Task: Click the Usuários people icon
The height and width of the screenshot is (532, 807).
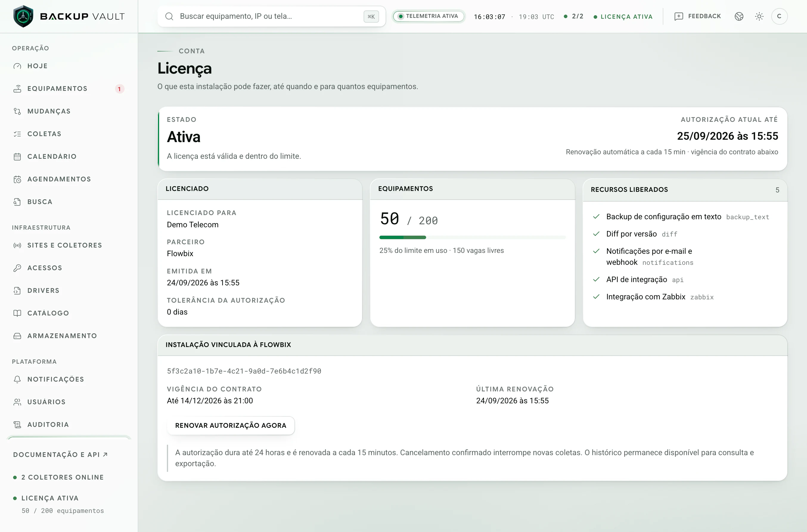Action: (x=17, y=402)
